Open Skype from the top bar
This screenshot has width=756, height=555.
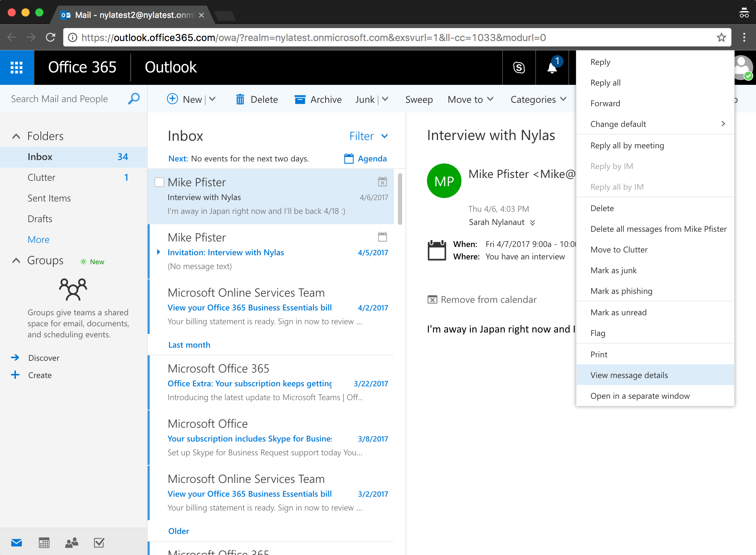pos(519,68)
